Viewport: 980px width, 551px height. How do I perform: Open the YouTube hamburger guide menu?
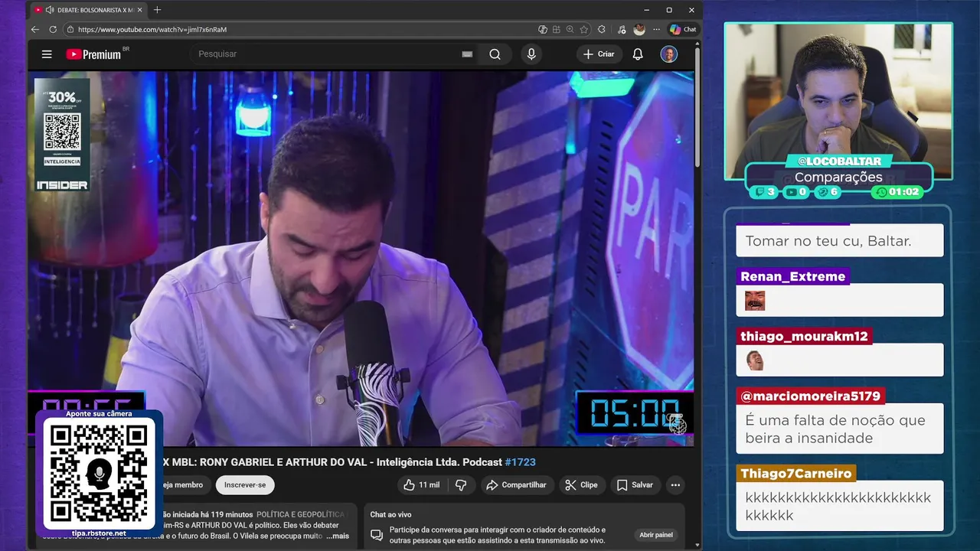(x=47, y=54)
